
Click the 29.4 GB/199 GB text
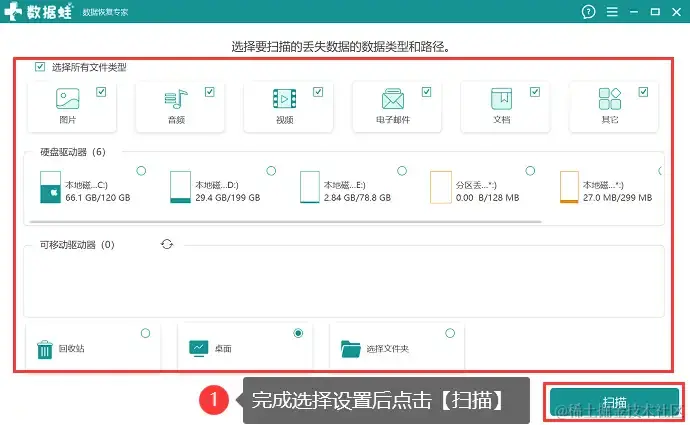click(x=228, y=198)
